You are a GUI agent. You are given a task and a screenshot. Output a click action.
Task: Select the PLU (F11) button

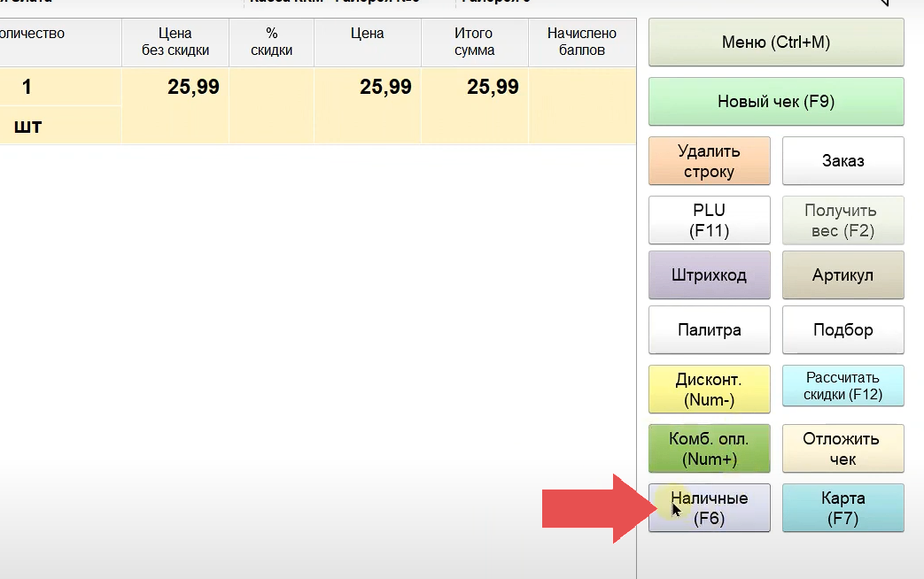(x=709, y=220)
